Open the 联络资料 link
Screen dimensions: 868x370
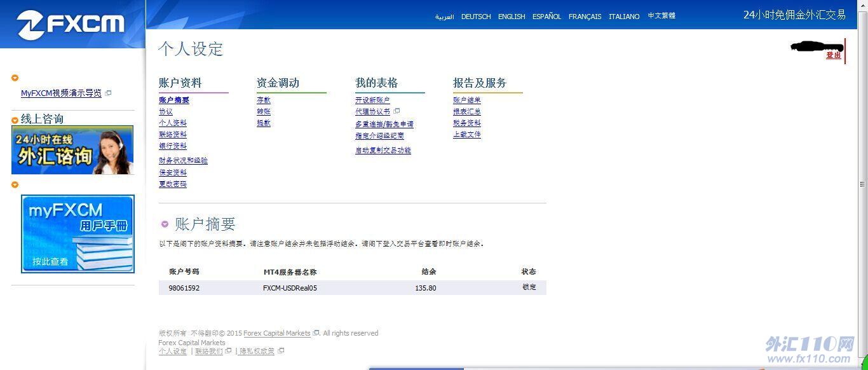173,135
